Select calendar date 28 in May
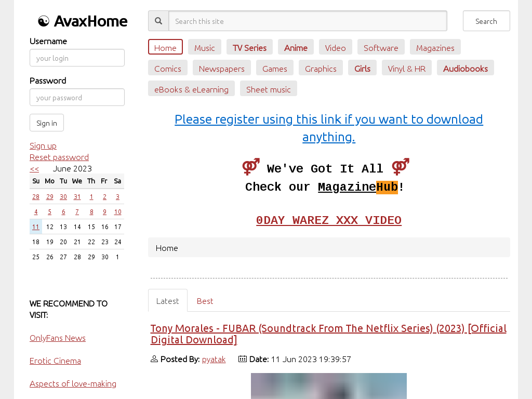Screen dimensions: 532x399 36,197
